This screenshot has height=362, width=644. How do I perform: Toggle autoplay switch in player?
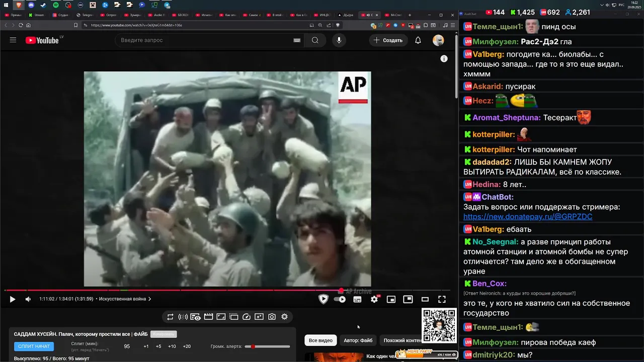point(340,299)
